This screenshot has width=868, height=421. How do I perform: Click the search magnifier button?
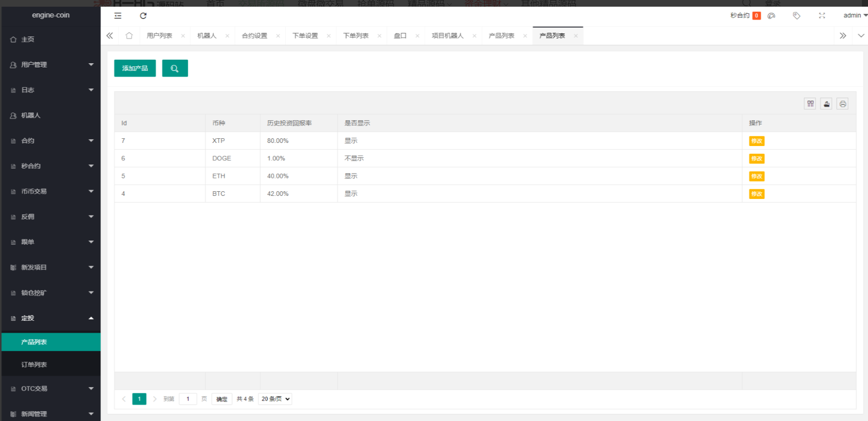[x=175, y=68]
